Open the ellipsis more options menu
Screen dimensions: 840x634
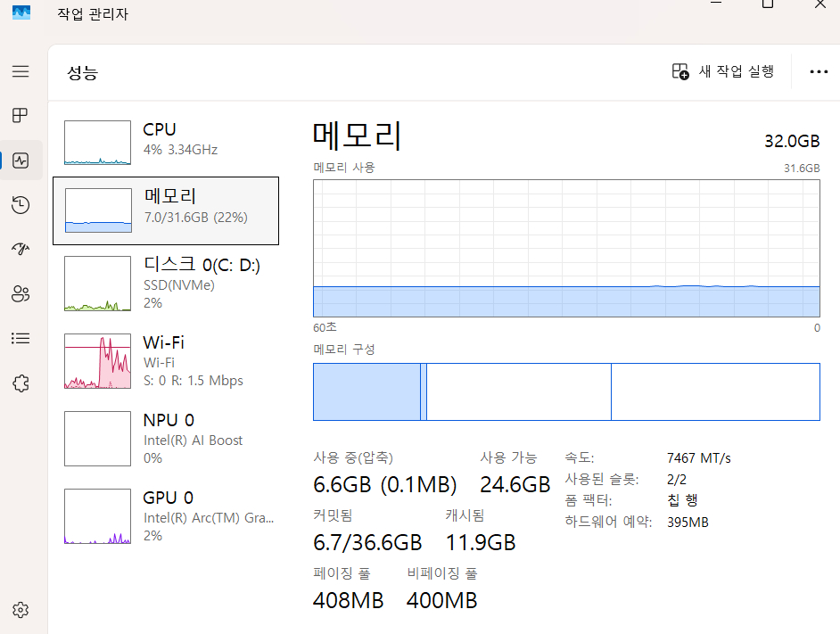[819, 71]
